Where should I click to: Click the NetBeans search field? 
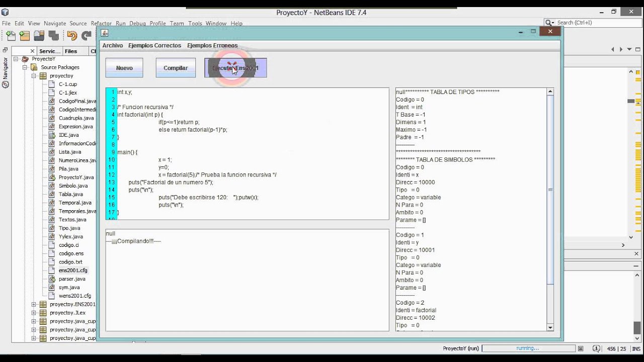pyautogui.click(x=598, y=23)
